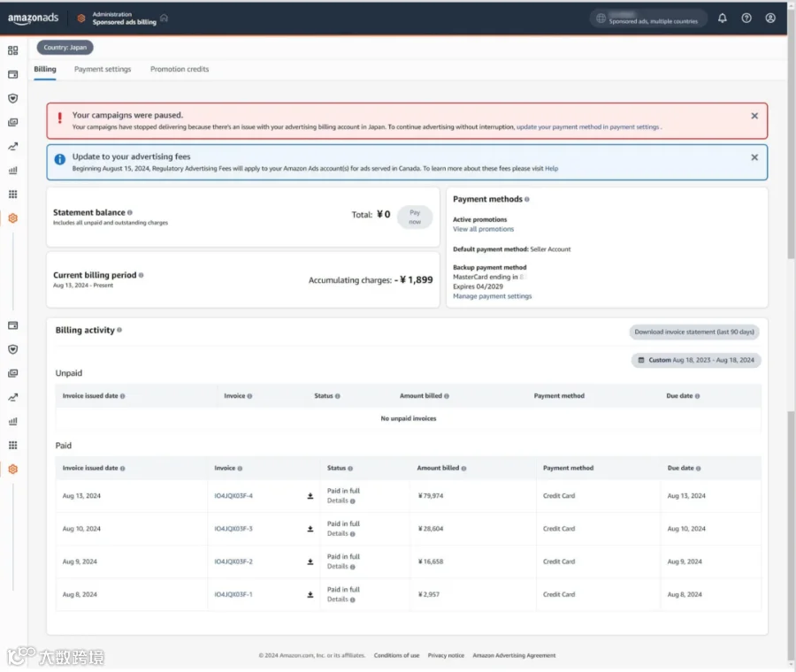Click the Invoice issued date header in Paid table

tap(90, 469)
